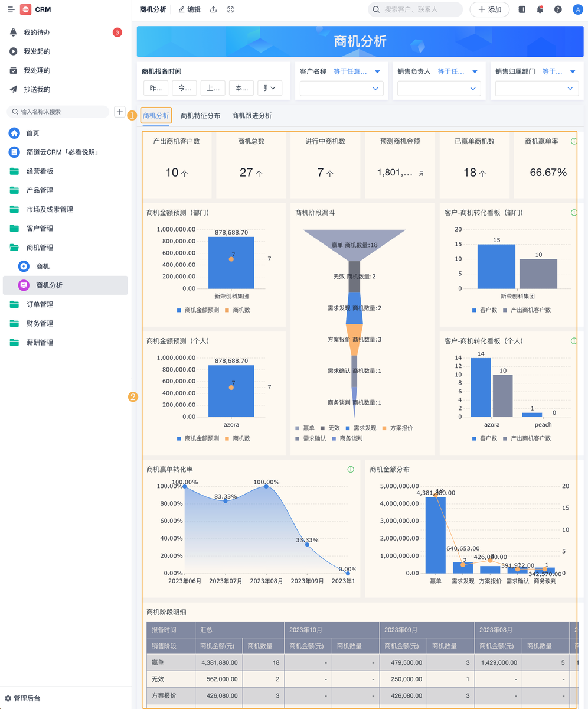Switch to 商机分析 tab

click(x=156, y=116)
